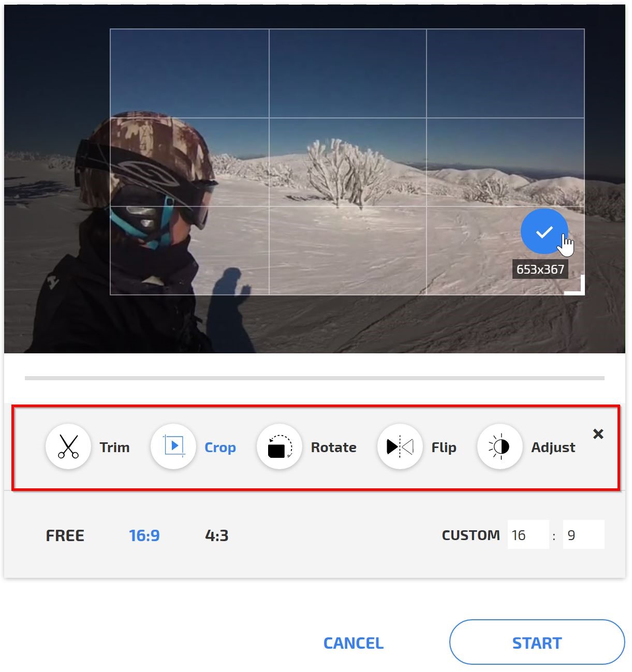Click the Rotate label
This screenshot has height=672, width=632.
333,447
